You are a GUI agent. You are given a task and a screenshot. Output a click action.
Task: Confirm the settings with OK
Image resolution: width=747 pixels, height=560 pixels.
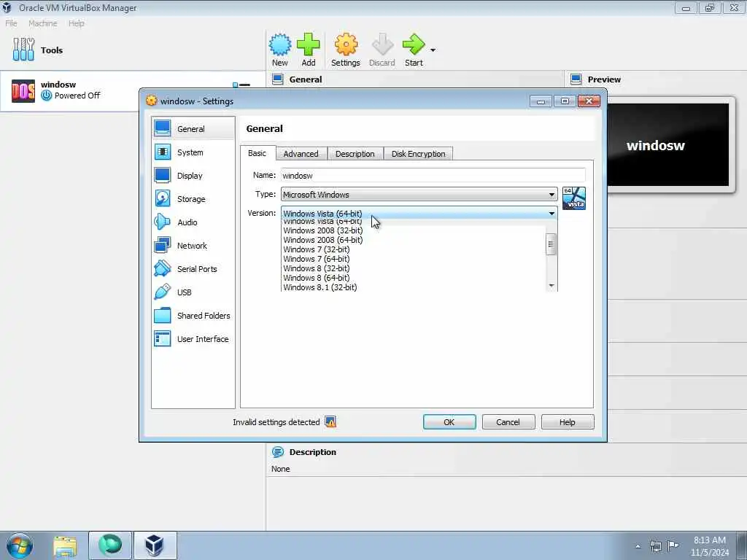[449, 422]
